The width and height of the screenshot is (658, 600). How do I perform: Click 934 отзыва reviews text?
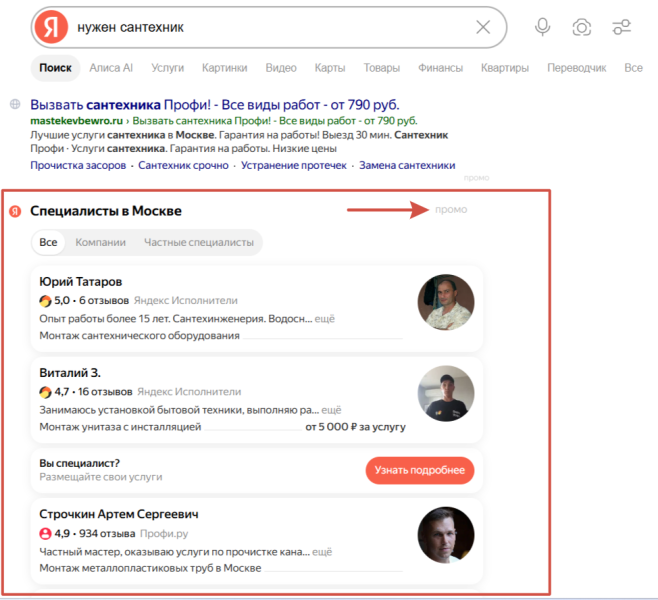(x=107, y=534)
